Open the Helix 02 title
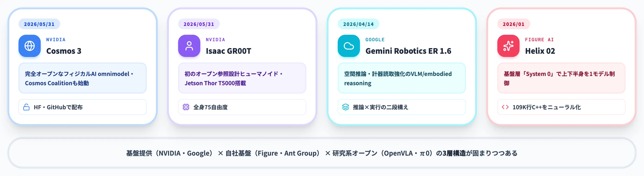Screen dimensions: 644x176 [540, 51]
